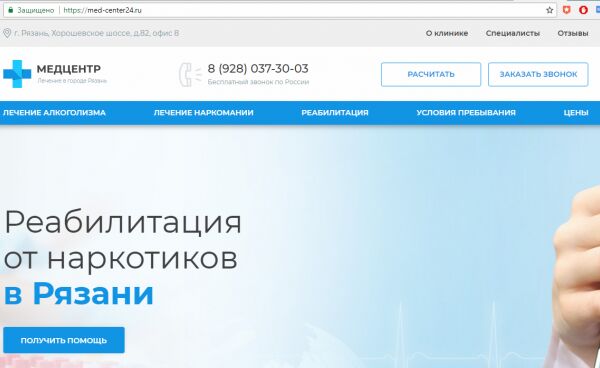Image resolution: width=600 pixels, height=368 pixels.
Task: Open the ЛЕЧЕНИЕ НАРКОМАНИИ menu item
Action: point(204,113)
